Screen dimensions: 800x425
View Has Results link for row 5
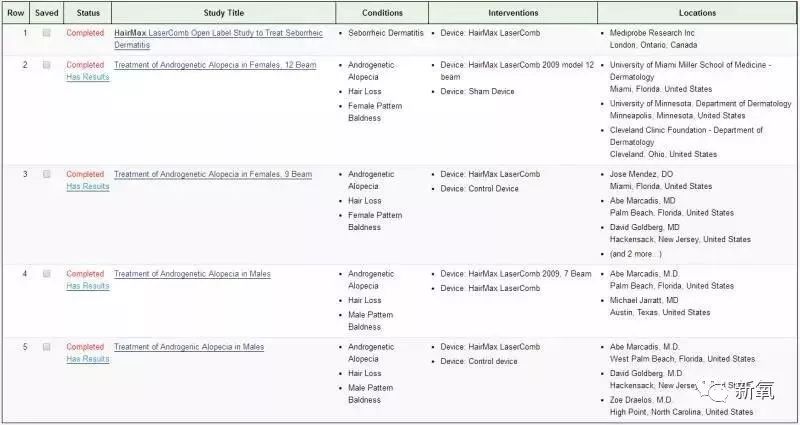tap(88, 359)
